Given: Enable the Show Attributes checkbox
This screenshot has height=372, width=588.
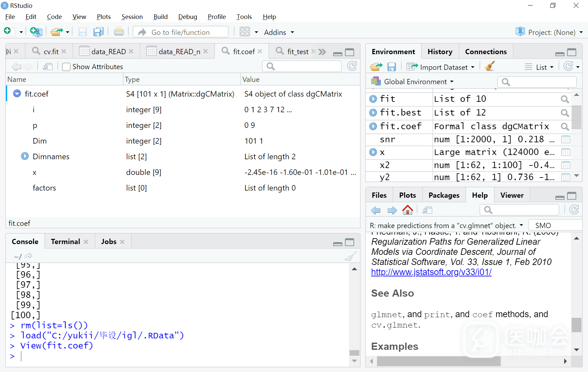Looking at the screenshot, I should pos(66,67).
